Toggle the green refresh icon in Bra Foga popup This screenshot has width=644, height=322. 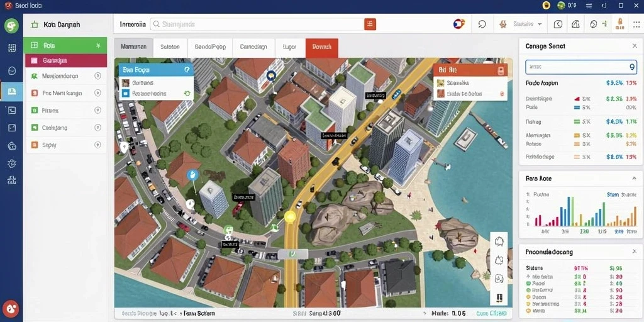tap(187, 94)
